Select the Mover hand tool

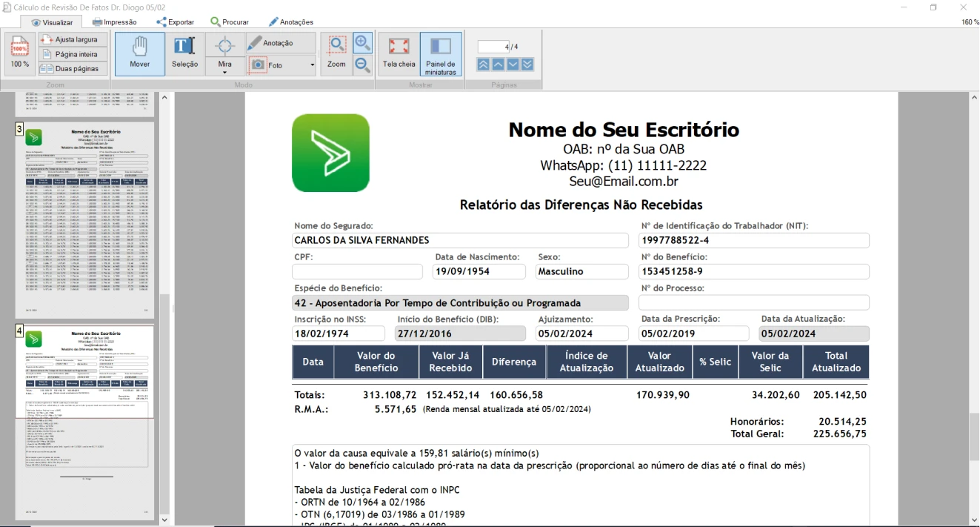[139, 53]
